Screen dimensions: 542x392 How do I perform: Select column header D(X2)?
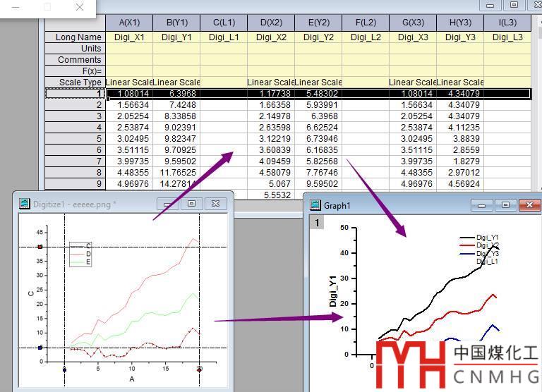point(271,23)
